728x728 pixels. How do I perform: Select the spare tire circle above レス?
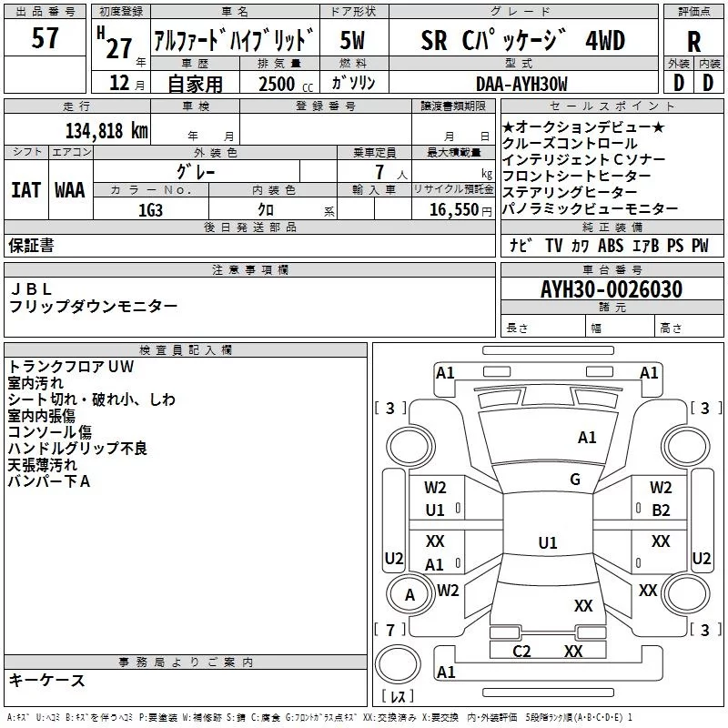point(398,664)
